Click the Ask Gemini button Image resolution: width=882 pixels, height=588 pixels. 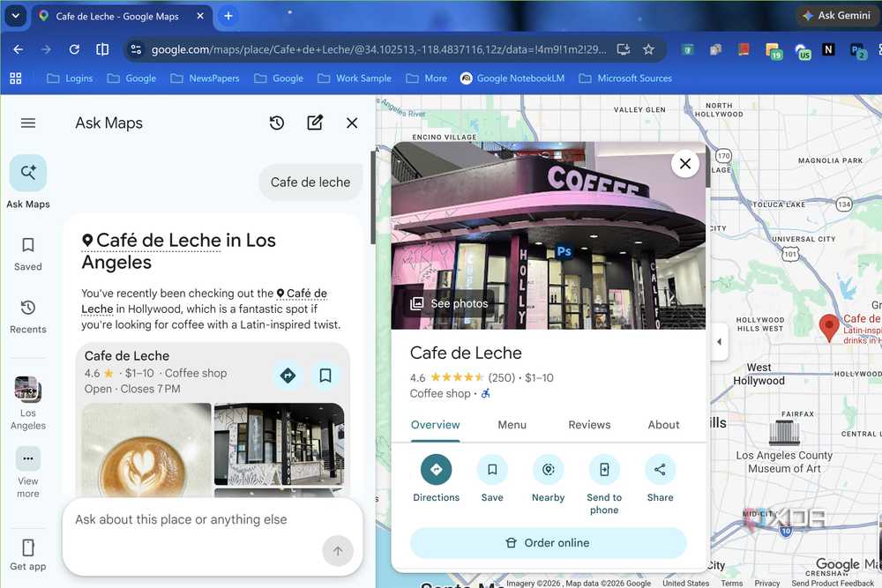click(x=836, y=16)
